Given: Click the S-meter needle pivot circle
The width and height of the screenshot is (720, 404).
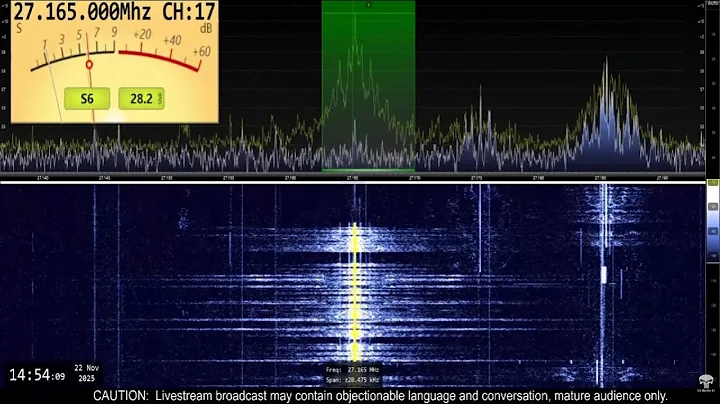Looking at the screenshot, I should coord(89,65).
